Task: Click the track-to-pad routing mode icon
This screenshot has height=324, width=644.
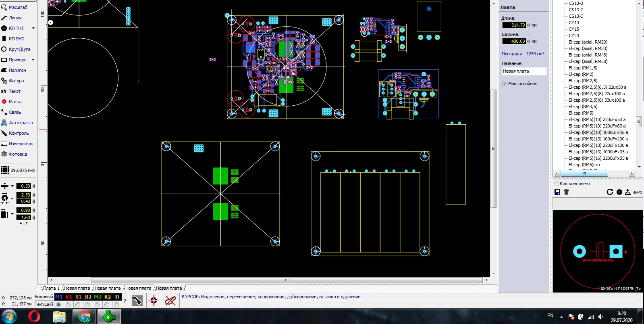Action: [137, 301]
